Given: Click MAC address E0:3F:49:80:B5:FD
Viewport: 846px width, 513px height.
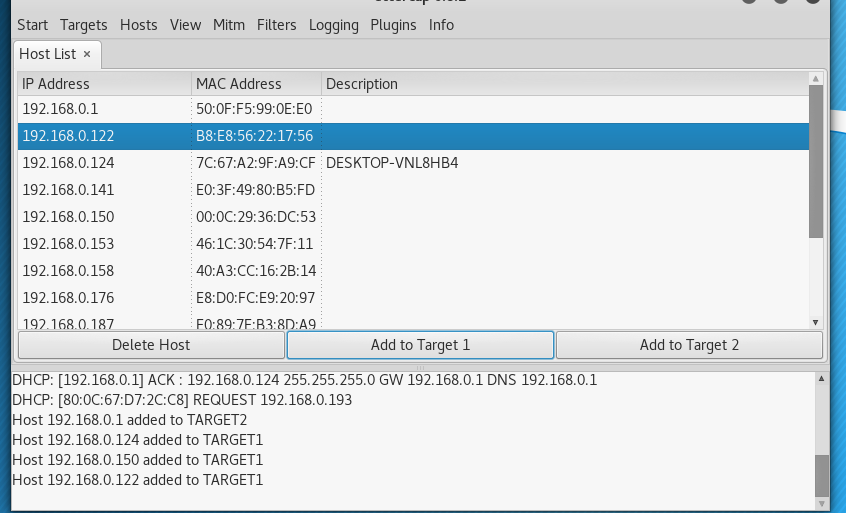Looking at the screenshot, I should tap(255, 190).
